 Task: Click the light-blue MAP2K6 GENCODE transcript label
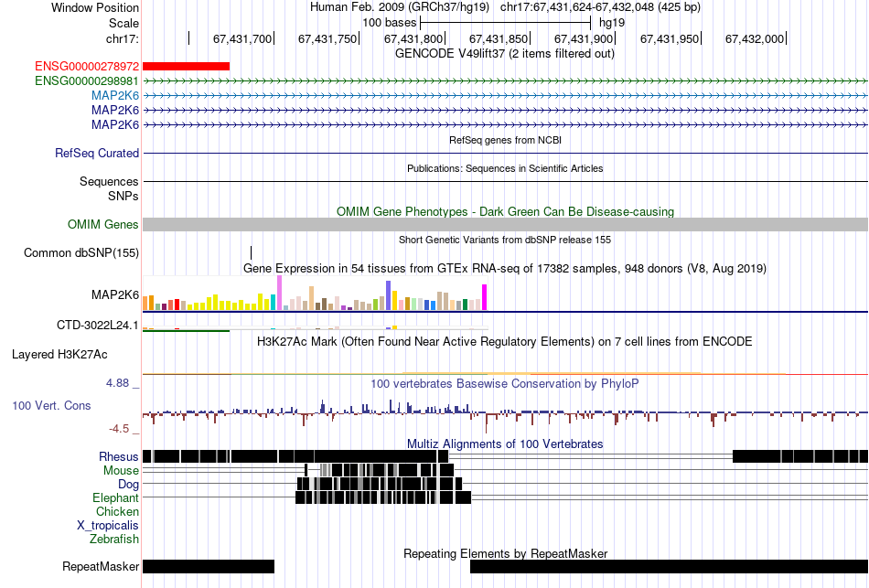(x=115, y=95)
